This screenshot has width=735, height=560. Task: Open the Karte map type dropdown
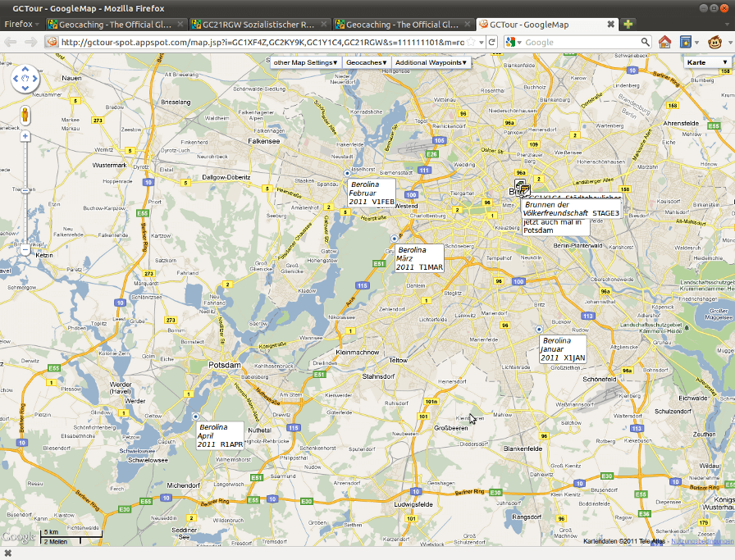707,62
